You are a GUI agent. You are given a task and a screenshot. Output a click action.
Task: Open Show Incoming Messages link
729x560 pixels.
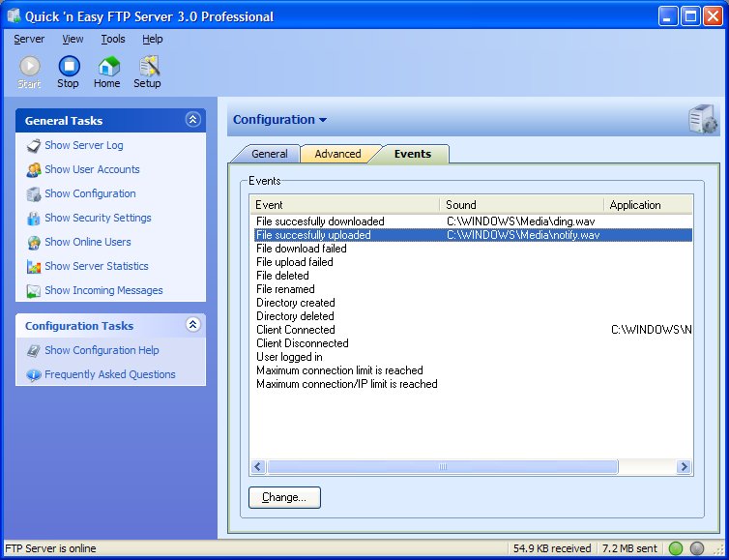point(103,291)
